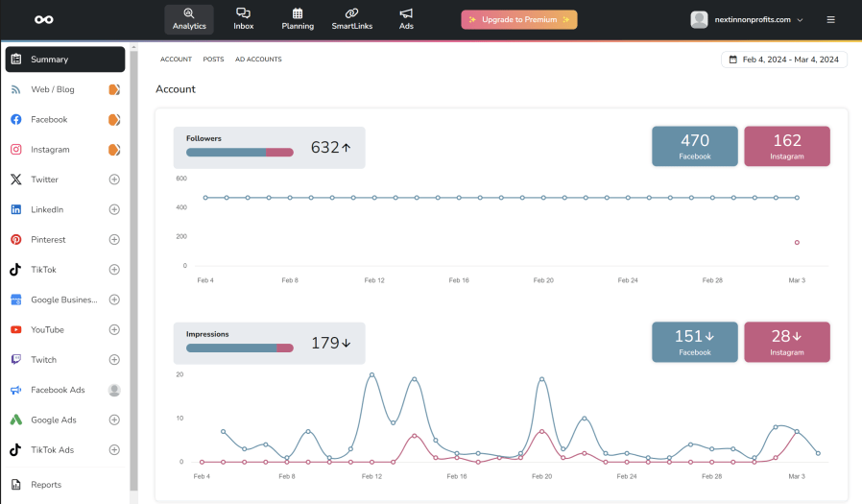Open Reports in the sidebar
Viewport: 862px width, 504px height.
(x=45, y=485)
